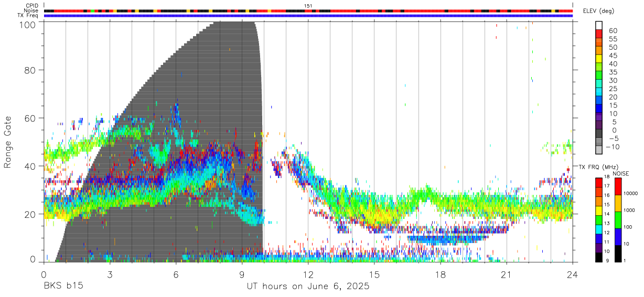
Task: Click the range gate tick label 80
Action: [x=31, y=70]
